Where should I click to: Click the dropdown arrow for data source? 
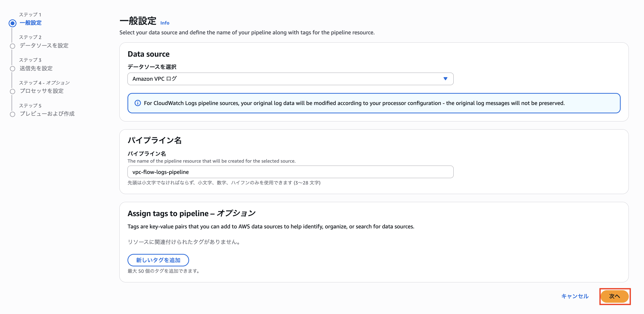(445, 79)
